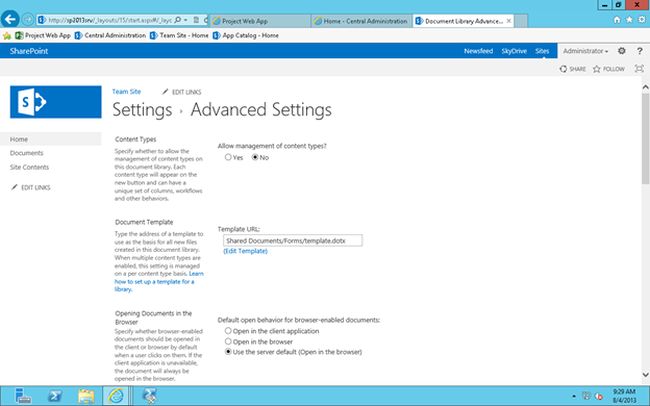Open the last pinned taskbar application
650x406 pixels.
tap(149, 396)
